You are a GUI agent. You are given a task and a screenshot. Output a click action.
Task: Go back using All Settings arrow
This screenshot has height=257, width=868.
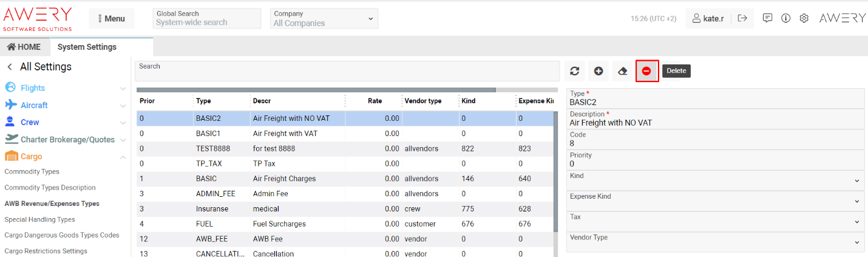[10, 67]
